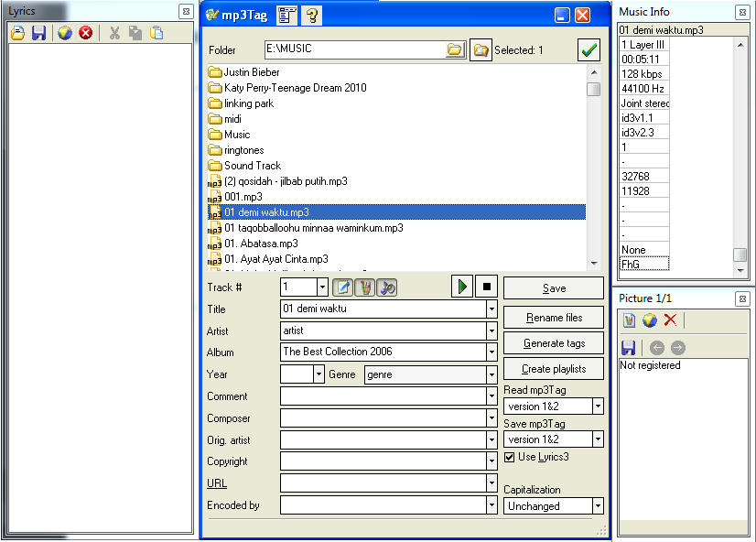Save the lyrics with the floppy icon
The width and height of the screenshot is (756, 542).
point(38,33)
